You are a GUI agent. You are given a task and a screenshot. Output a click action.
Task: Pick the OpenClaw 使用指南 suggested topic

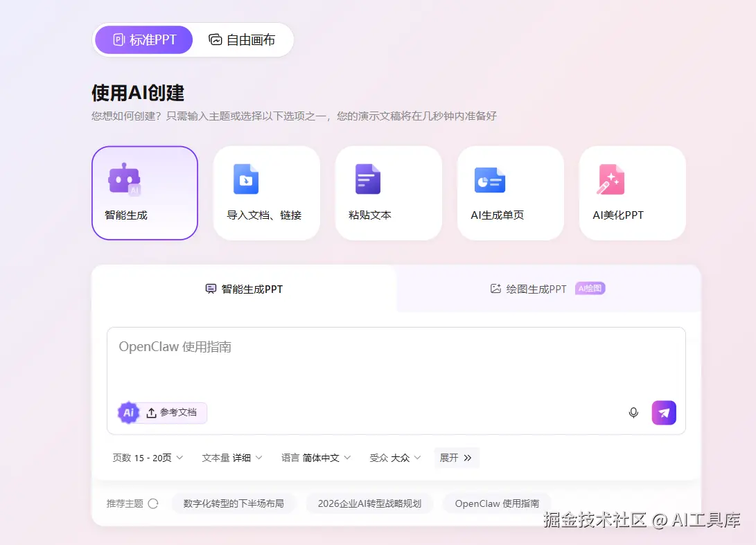497,503
